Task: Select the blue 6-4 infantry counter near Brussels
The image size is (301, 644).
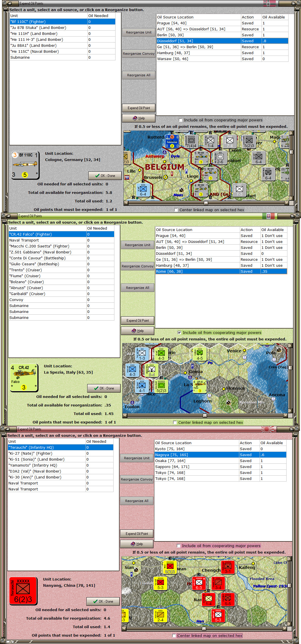Action: pyautogui.click(x=143, y=190)
